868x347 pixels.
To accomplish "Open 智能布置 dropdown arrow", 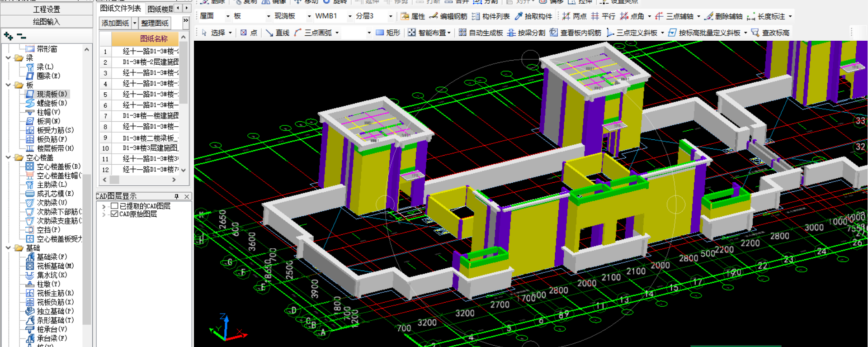I will [x=449, y=33].
